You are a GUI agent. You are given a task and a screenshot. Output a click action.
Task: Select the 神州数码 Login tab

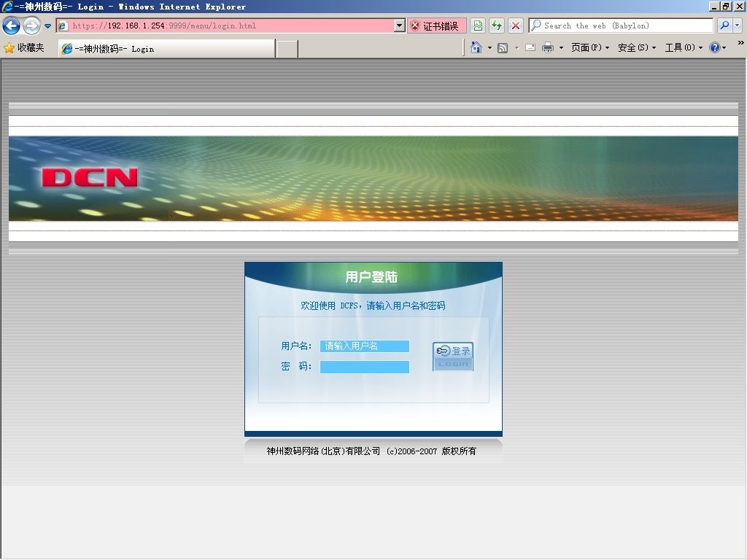[x=166, y=49]
